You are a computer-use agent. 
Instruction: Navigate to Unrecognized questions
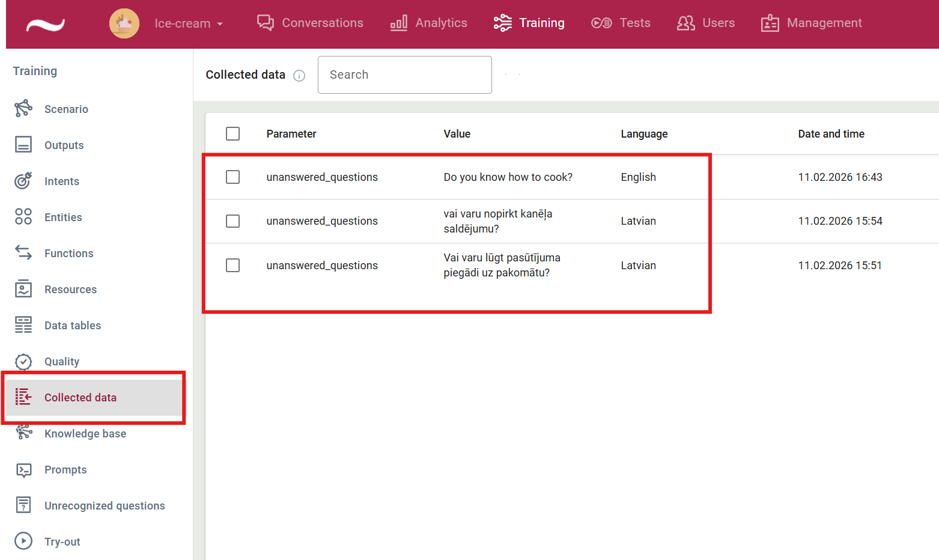(105, 505)
